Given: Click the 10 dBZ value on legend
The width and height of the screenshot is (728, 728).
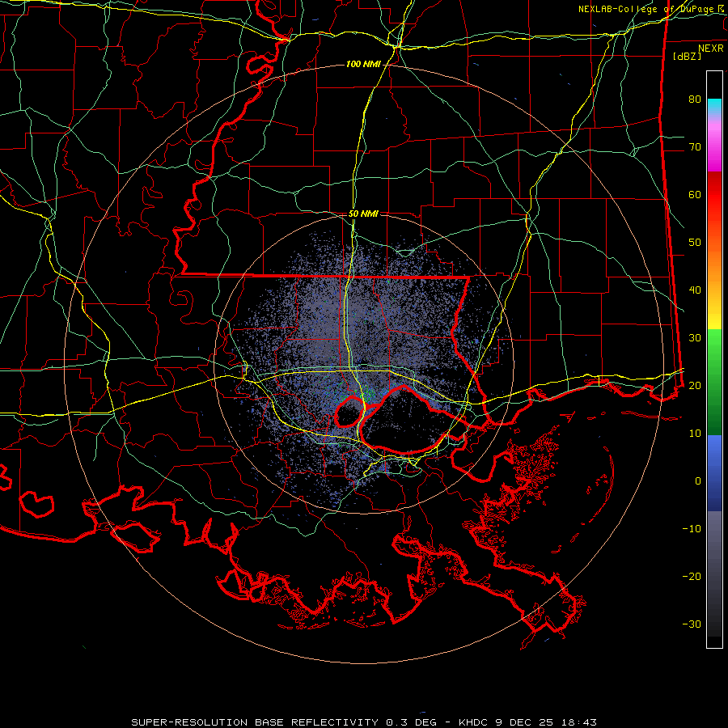Looking at the screenshot, I should pos(695,434).
